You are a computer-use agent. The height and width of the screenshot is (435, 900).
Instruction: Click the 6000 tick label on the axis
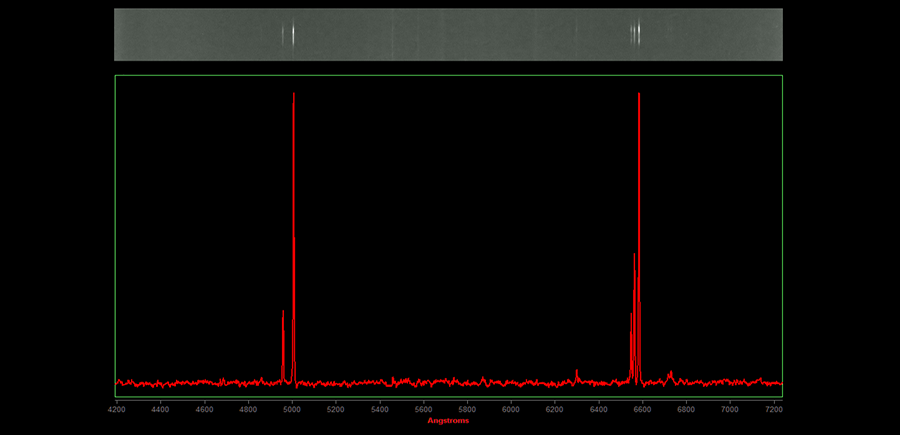(x=511, y=409)
